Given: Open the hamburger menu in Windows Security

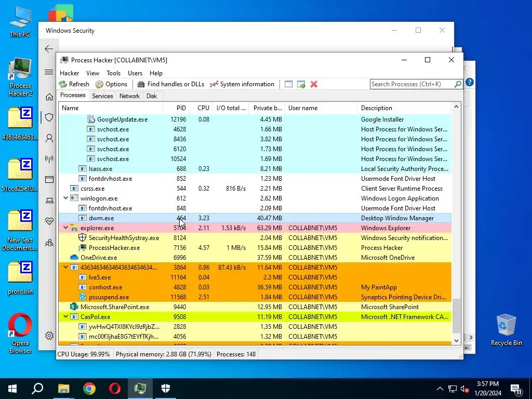Looking at the screenshot, I should 49,72.
